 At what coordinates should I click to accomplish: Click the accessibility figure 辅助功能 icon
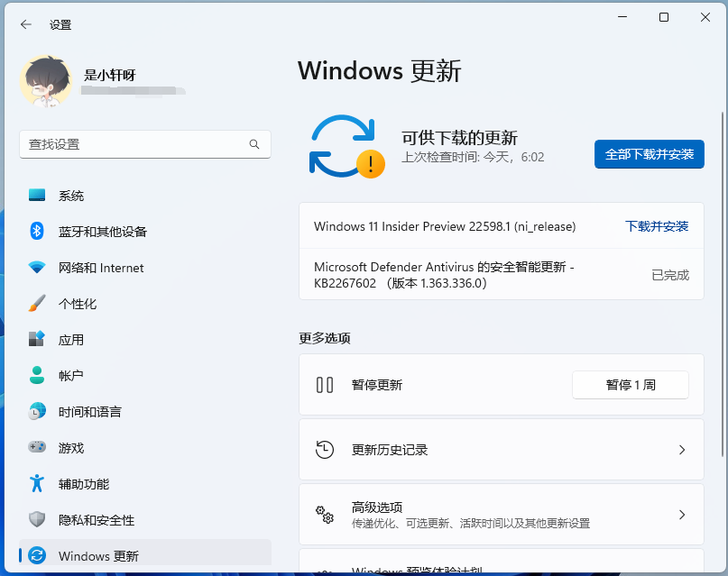click(x=37, y=483)
